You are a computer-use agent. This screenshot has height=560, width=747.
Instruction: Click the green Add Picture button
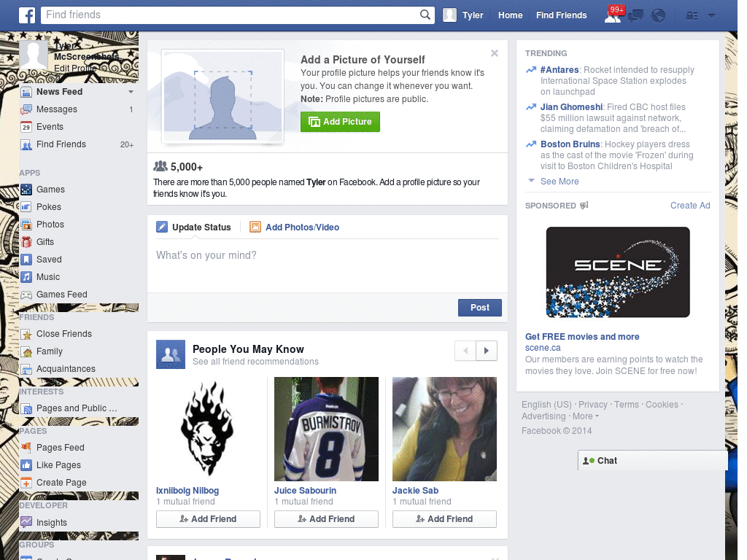pos(340,122)
